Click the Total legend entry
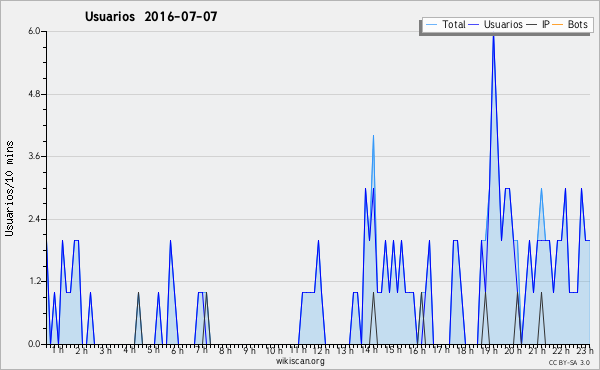Viewport: 600px width, 370px height. pyautogui.click(x=445, y=24)
